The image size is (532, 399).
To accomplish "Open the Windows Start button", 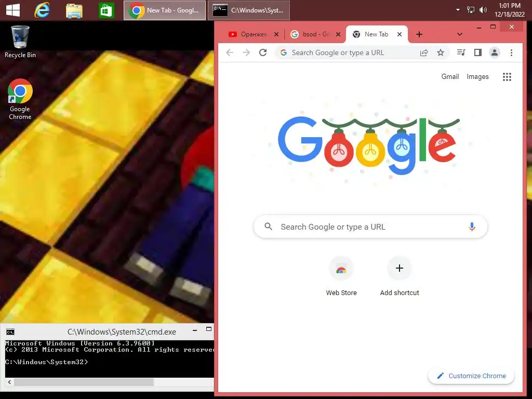I will coord(13,10).
